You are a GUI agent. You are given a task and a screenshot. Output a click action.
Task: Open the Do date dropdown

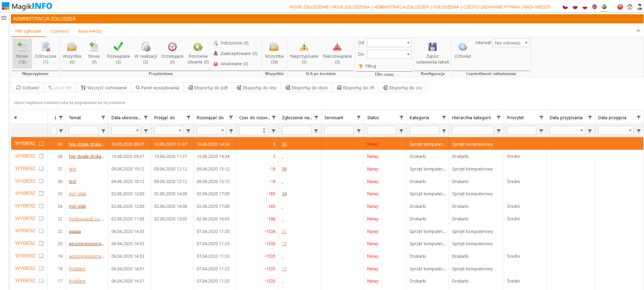pos(408,54)
